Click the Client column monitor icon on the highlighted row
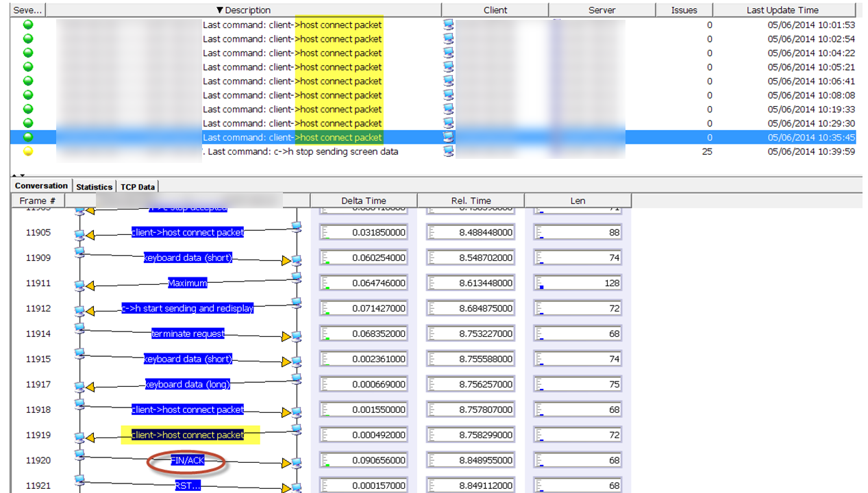Viewport: 868px width, 493px height. pyautogui.click(x=447, y=137)
